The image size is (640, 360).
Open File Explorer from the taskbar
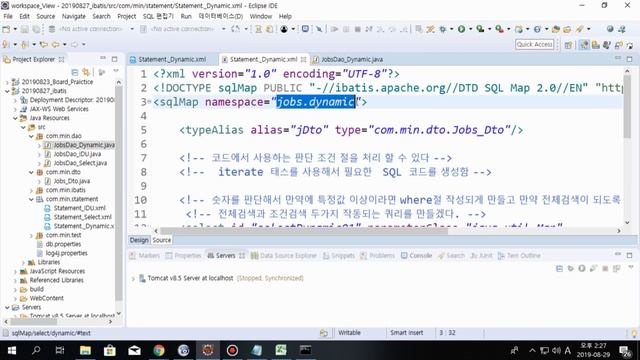pyautogui.click(x=85, y=350)
